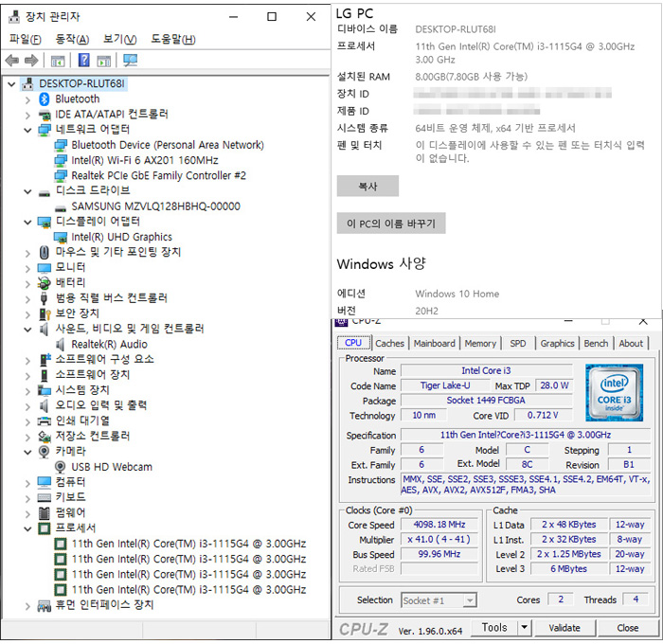Open the 동작(A) menu
663x644 pixels.
pos(72,40)
